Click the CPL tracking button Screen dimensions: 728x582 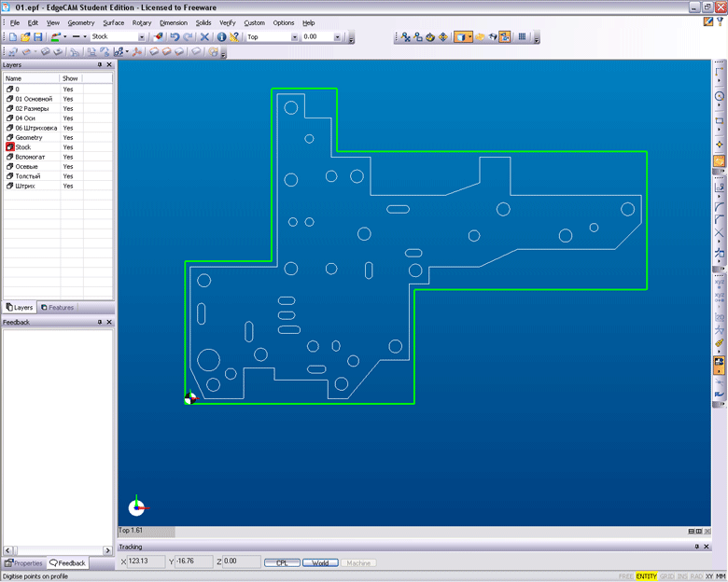point(282,563)
